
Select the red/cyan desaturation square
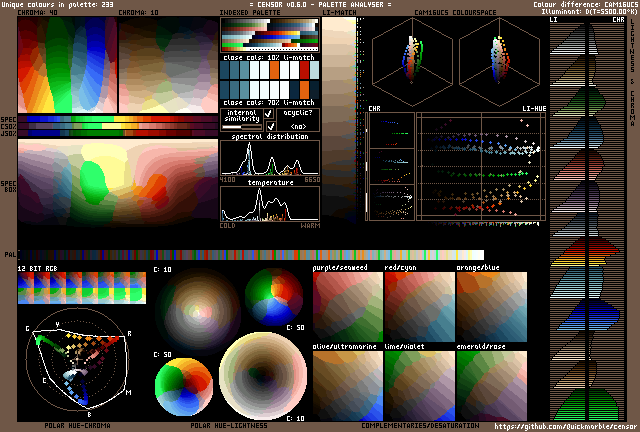point(418,308)
